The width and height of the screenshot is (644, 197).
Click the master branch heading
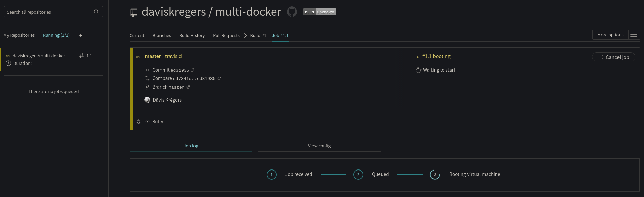click(x=153, y=56)
